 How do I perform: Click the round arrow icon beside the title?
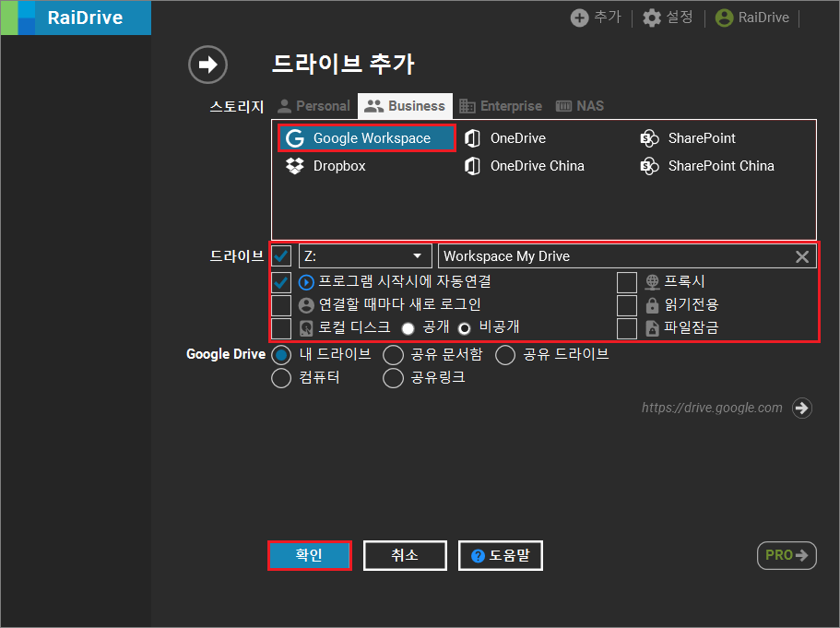[x=207, y=65]
